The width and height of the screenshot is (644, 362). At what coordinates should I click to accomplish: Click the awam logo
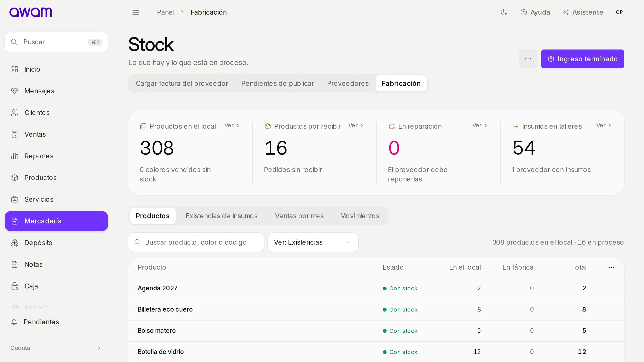pyautogui.click(x=30, y=12)
